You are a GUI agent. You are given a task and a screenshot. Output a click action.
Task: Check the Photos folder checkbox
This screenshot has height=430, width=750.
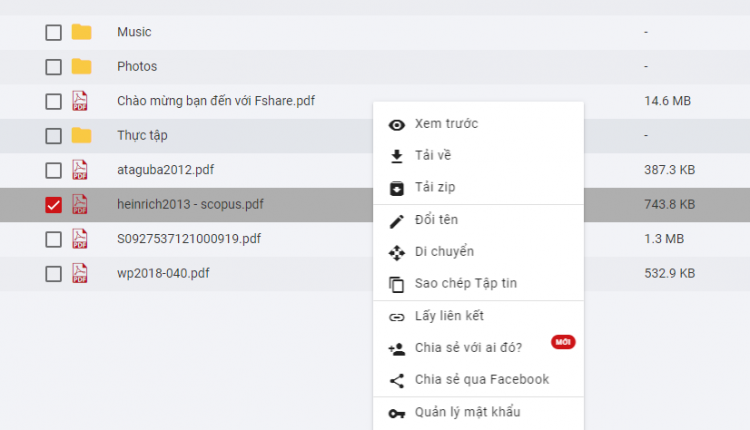[54, 67]
